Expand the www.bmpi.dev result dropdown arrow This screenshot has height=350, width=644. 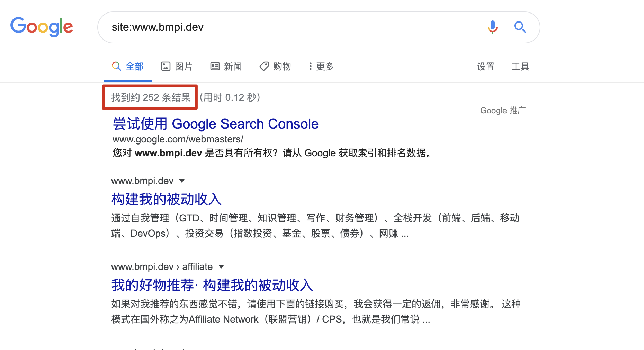tap(182, 181)
